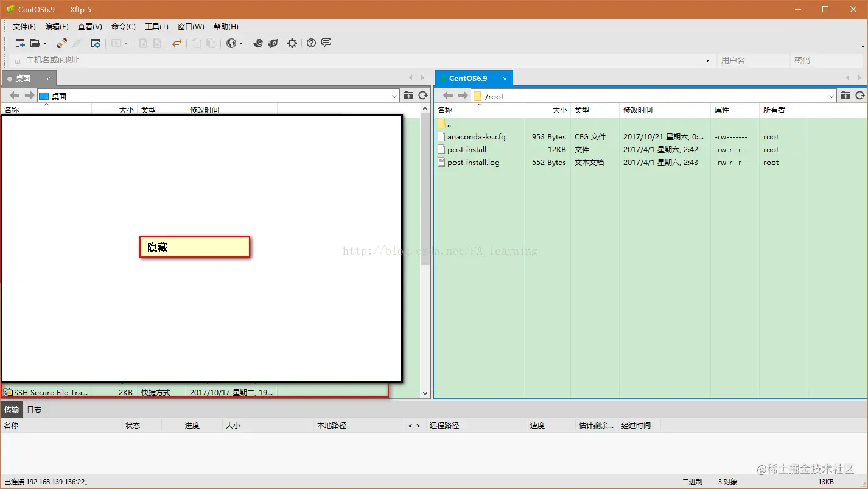This screenshot has height=489, width=868.
Task: Refresh the local 桌面 pane
Action: click(x=423, y=96)
